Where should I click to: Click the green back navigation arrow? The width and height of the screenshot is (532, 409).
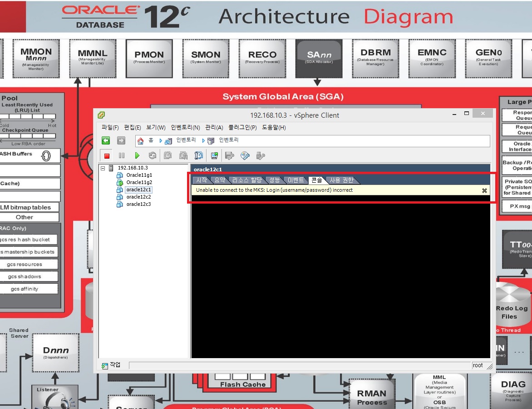[x=106, y=140]
